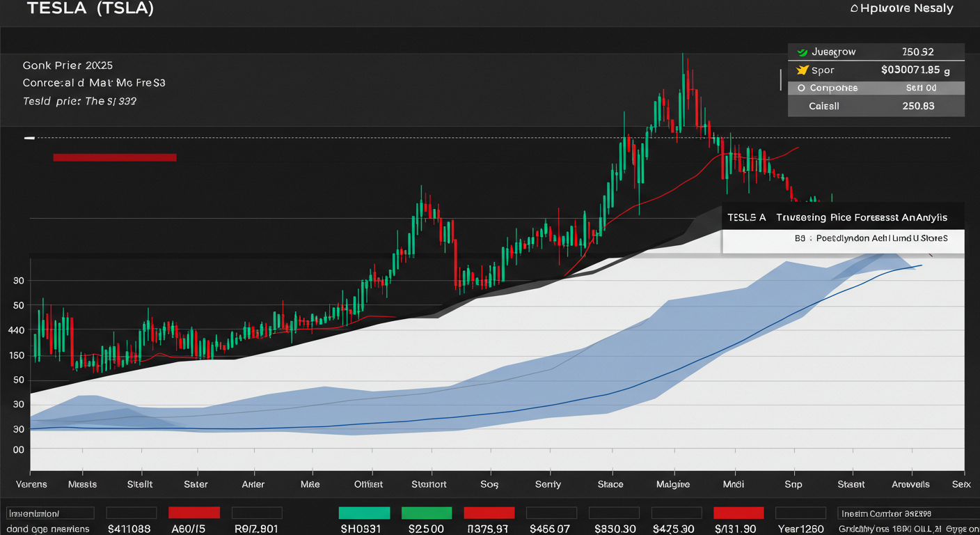Select the Stoeriort x-axis label
The width and height of the screenshot is (980, 535).
click(x=429, y=484)
